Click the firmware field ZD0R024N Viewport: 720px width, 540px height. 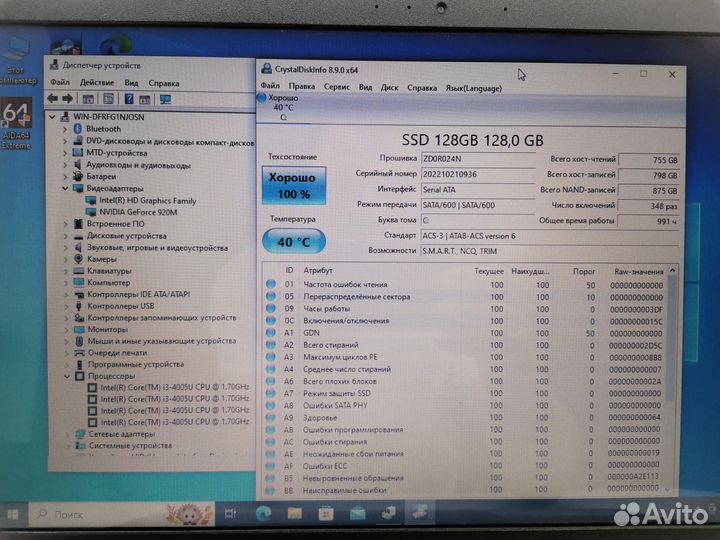point(478,158)
